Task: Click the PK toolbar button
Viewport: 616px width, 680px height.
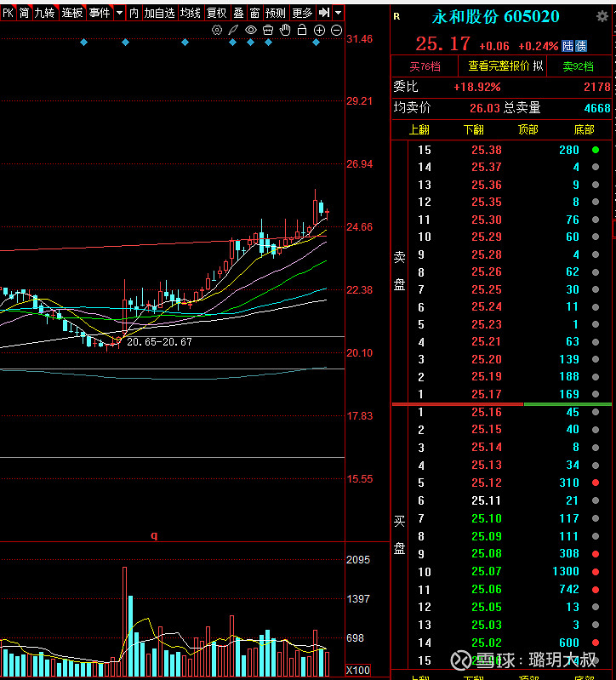Action: point(8,13)
